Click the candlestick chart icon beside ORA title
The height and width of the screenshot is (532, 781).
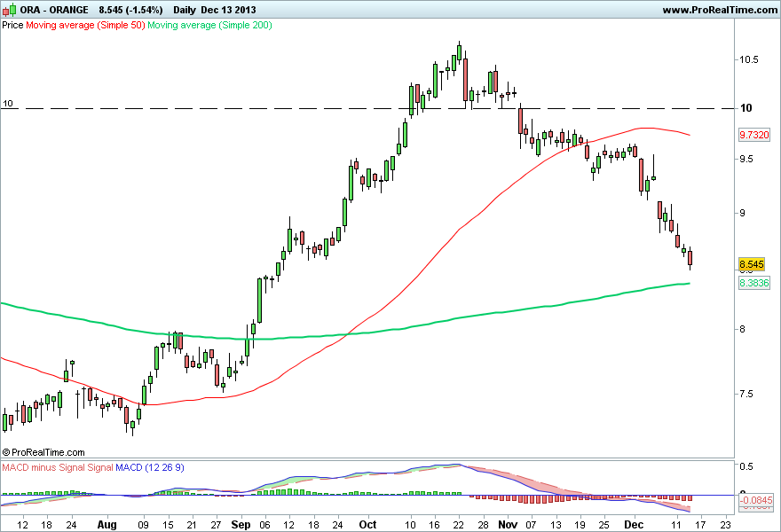(10, 10)
